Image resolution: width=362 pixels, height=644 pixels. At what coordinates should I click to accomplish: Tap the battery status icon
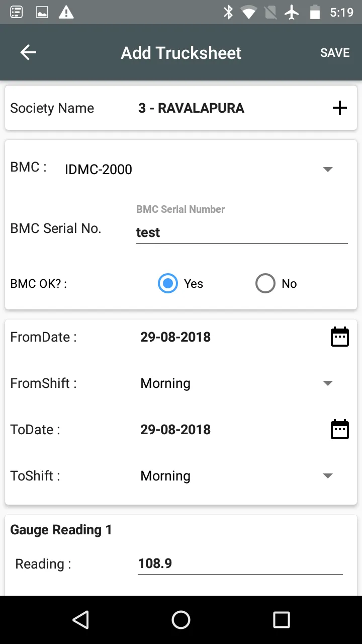click(315, 12)
